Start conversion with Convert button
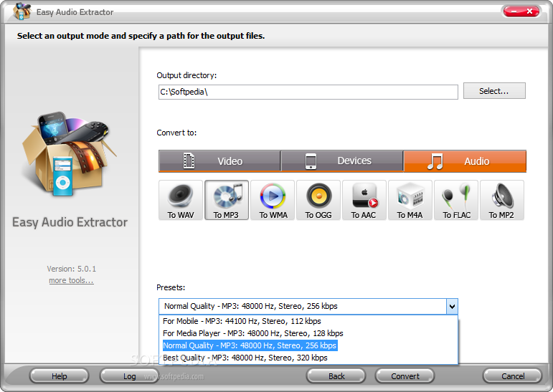 (x=405, y=376)
